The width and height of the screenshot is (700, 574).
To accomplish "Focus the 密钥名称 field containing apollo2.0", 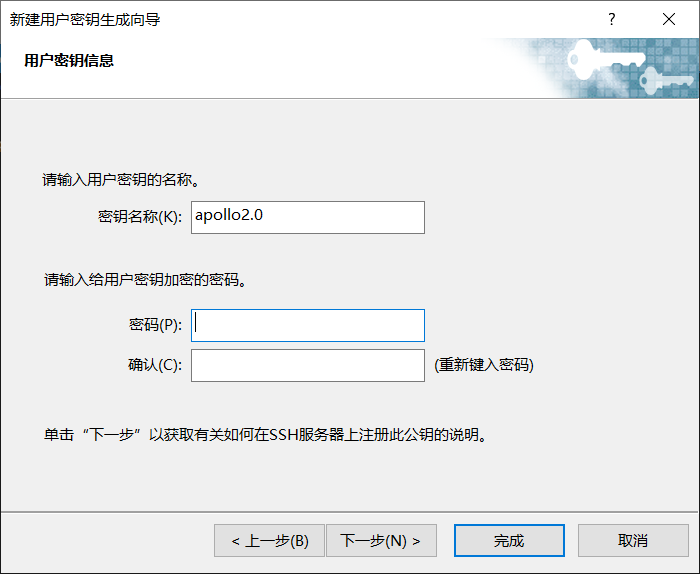I will click(x=308, y=217).
